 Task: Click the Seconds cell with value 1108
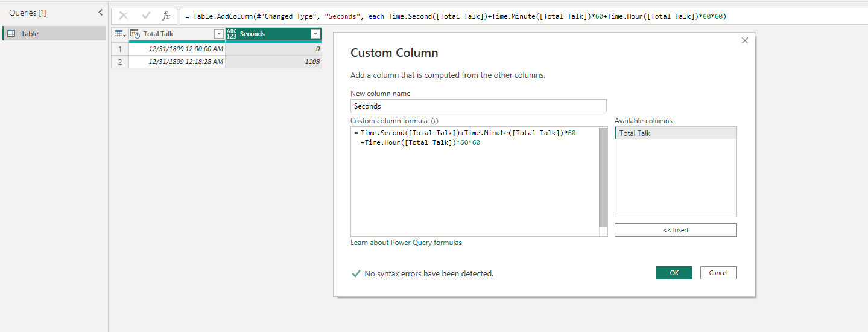click(x=273, y=62)
